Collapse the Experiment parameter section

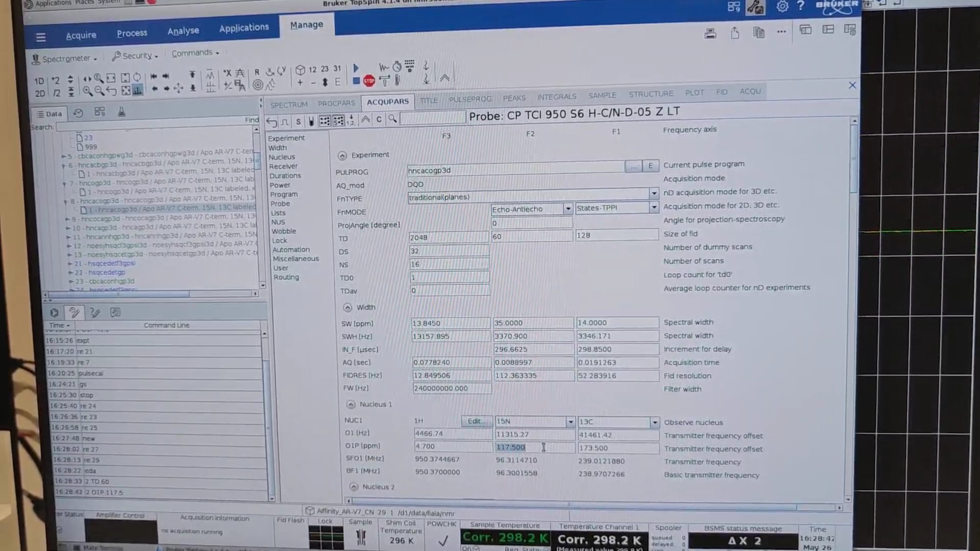[342, 155]
